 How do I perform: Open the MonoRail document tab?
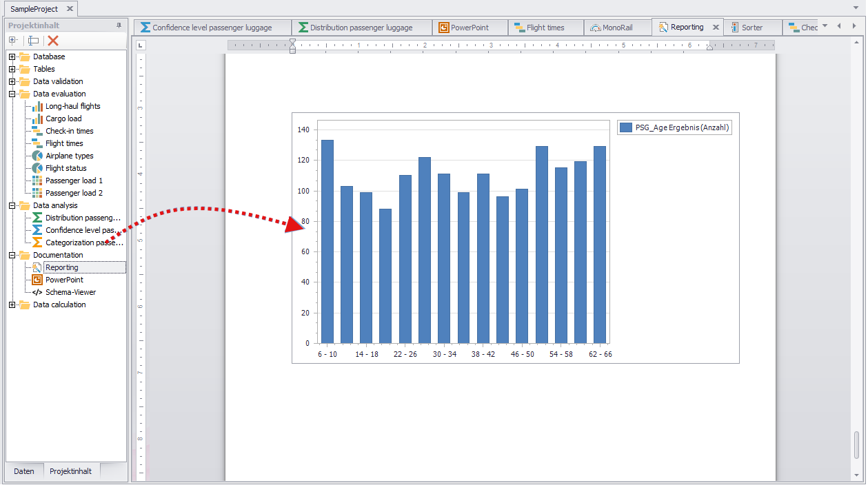click(x=617, y=28)
